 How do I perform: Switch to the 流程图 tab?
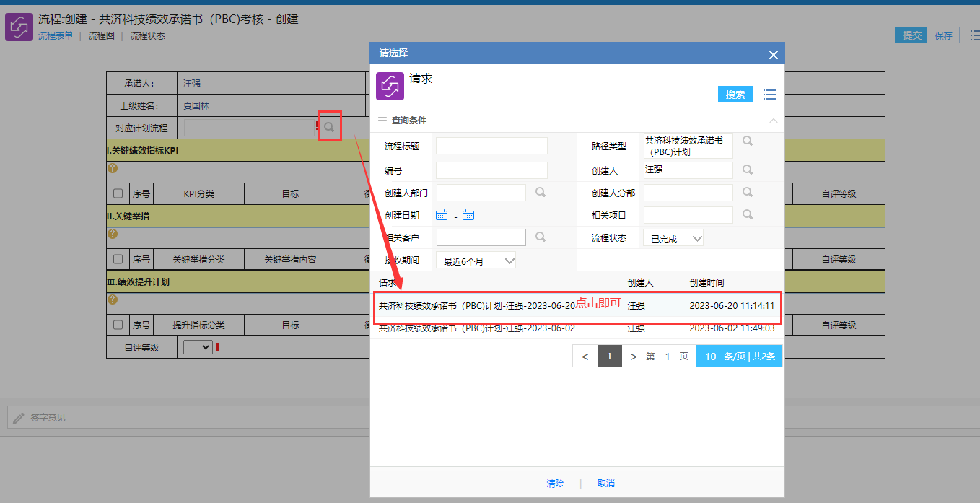point(101,36)
